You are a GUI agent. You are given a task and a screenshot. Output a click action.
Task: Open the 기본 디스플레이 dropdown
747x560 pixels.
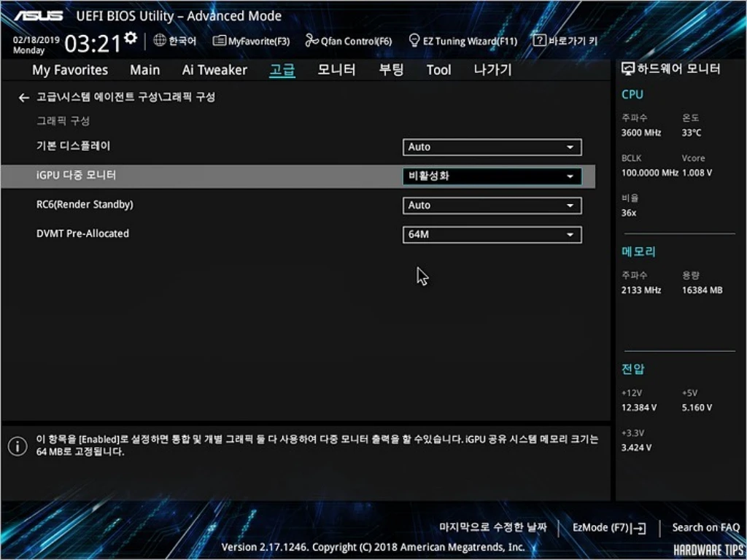[x=492, y=147]
